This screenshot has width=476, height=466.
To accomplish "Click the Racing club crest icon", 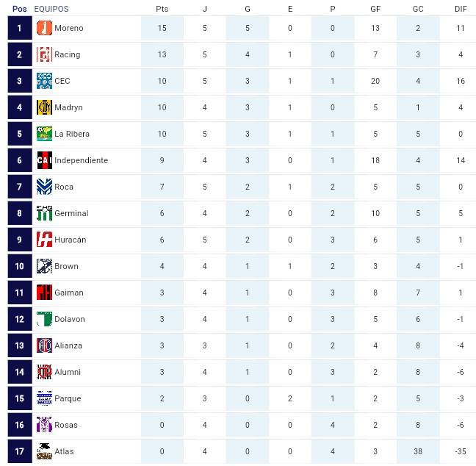I will pos(44,54).
